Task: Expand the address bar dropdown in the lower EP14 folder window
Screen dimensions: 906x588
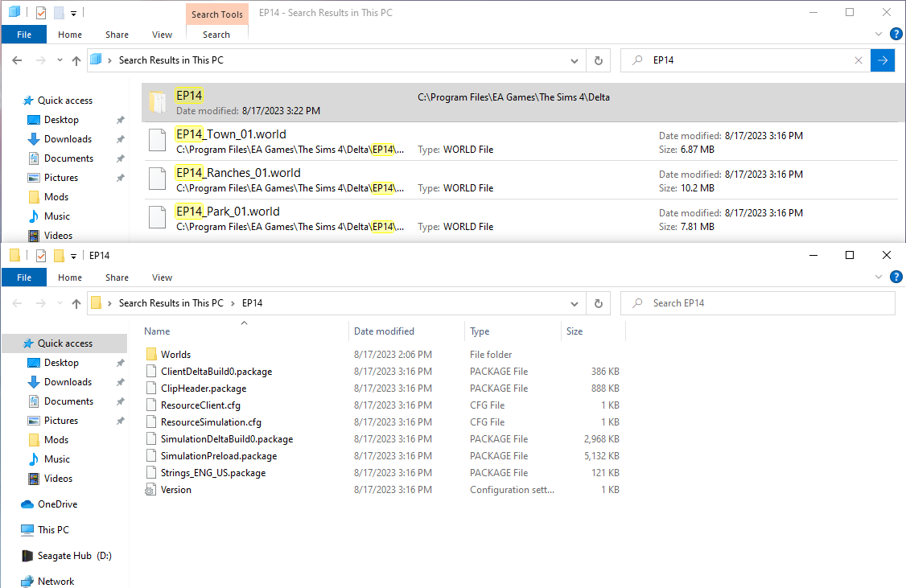Action: [574, 303]
